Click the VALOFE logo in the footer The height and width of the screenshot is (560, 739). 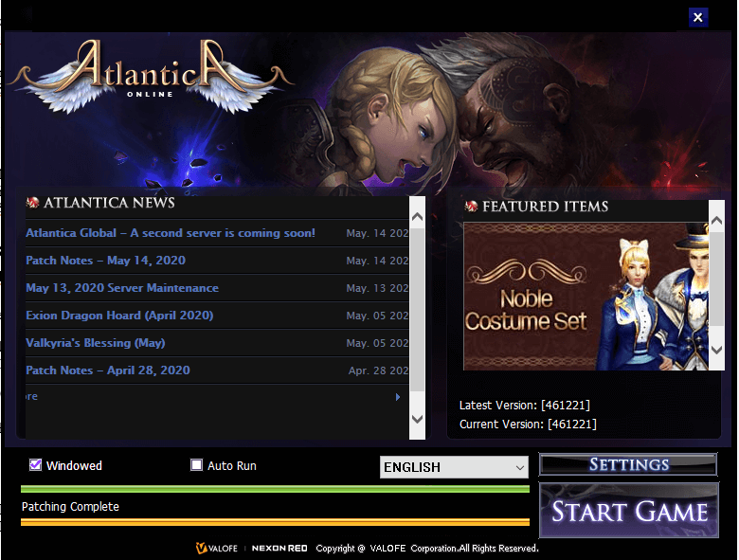point(217,549)
